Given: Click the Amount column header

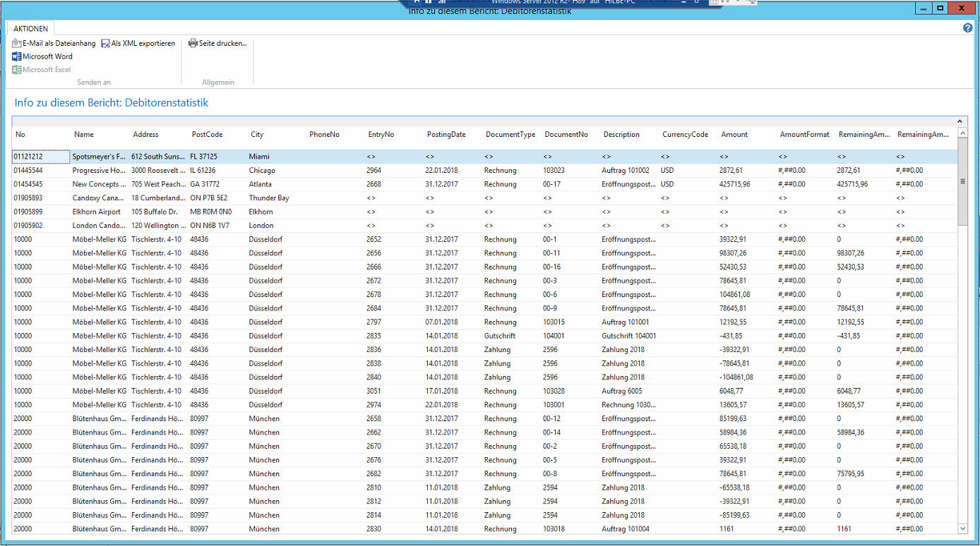Looking at the screenshot, I should 734,135.
